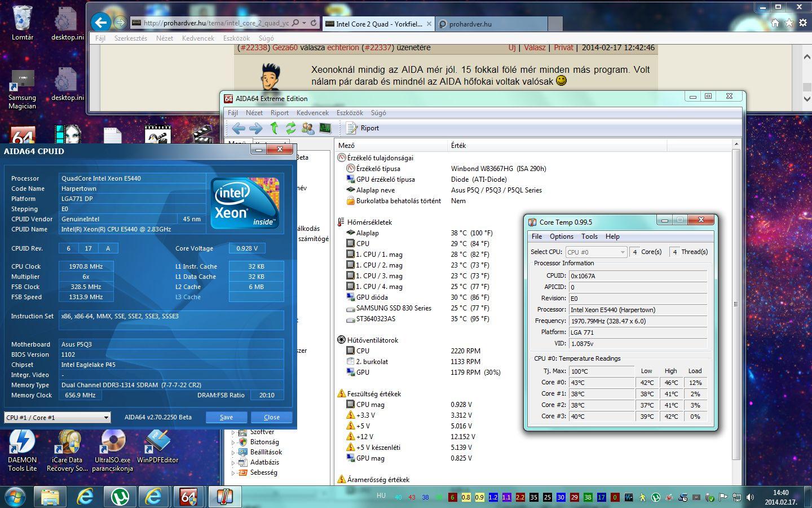Click the browser forward button
This screenshot has width=812, height=508.
120,23
